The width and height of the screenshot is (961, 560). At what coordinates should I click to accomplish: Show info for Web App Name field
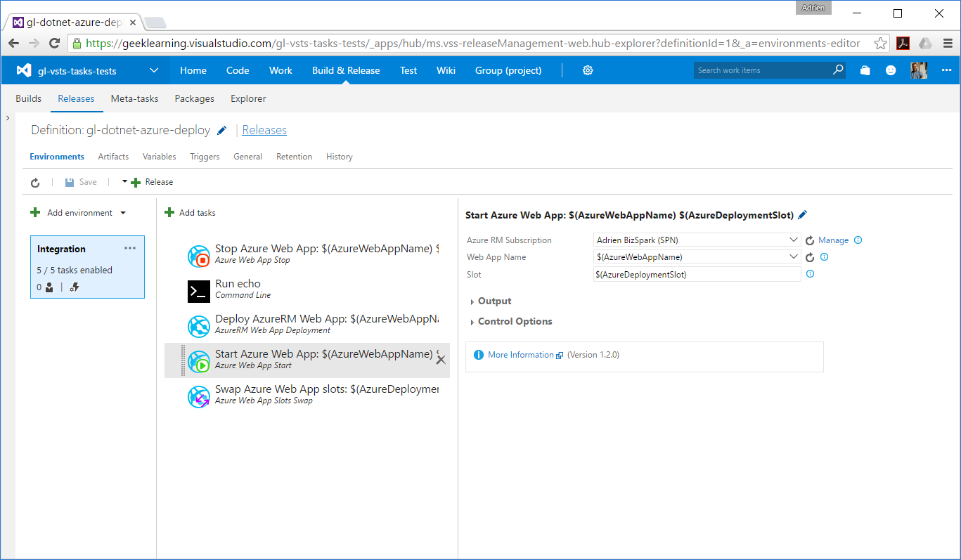(x=824, y=257)
